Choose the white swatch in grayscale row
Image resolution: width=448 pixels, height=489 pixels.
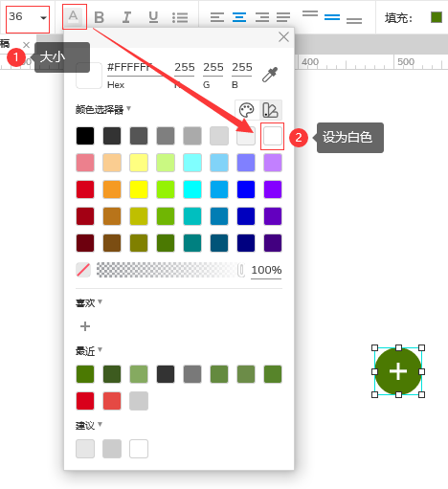coord(273,136)
